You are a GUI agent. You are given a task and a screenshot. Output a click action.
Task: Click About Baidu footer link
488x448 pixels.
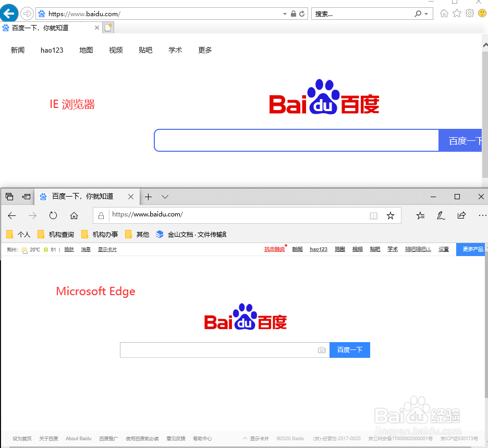[78, 438]
